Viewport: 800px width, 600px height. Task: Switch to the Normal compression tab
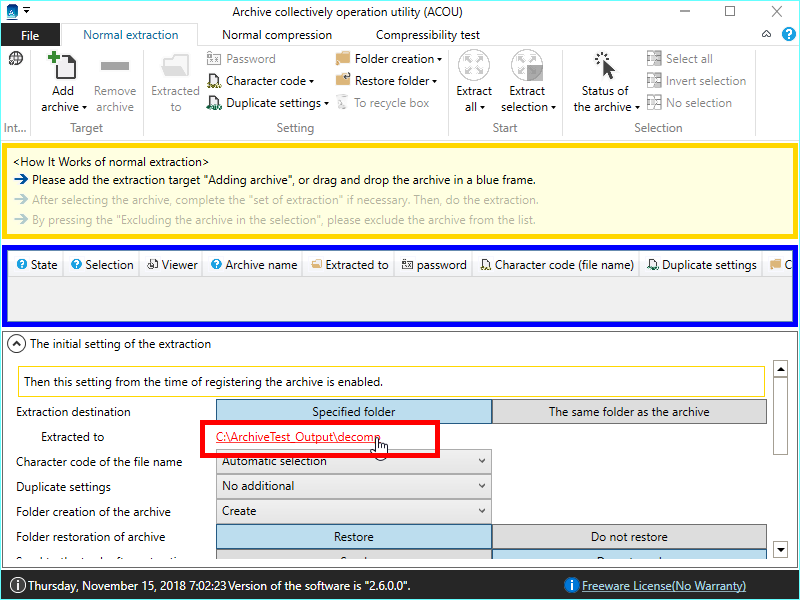tap(277, 35)
